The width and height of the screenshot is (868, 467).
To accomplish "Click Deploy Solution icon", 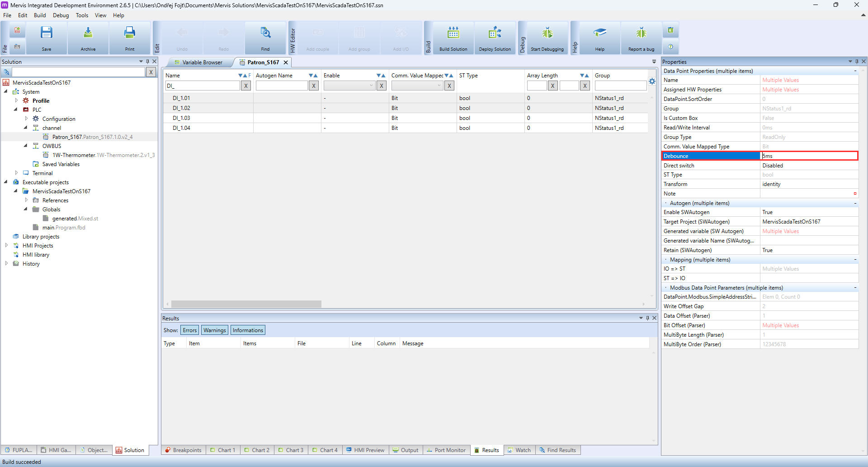I will pos(495,38).
